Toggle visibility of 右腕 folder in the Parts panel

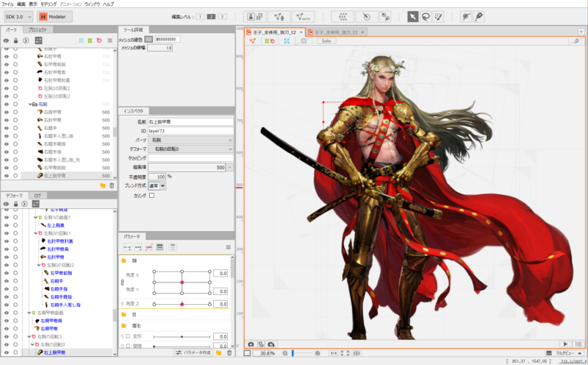[x=7, y=104]
